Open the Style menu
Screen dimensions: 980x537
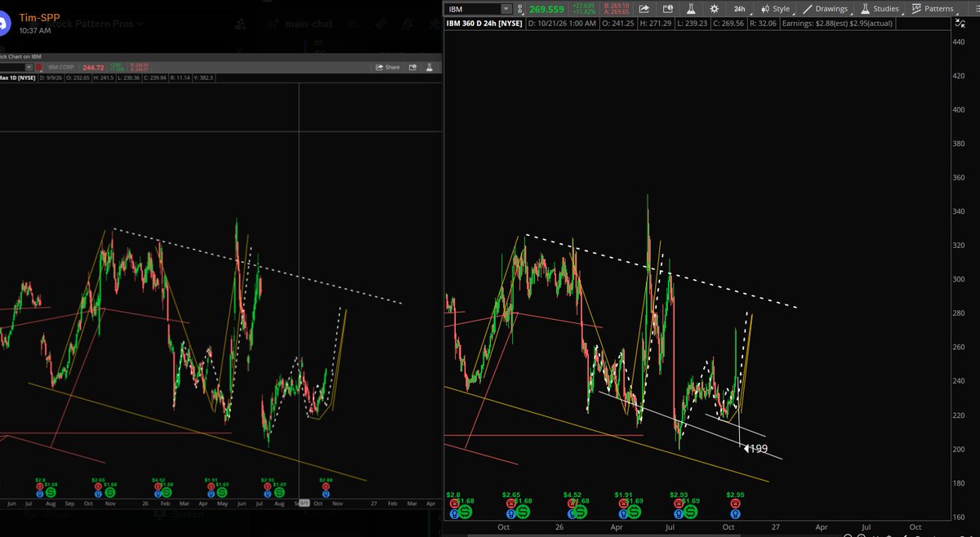point(777,9)
